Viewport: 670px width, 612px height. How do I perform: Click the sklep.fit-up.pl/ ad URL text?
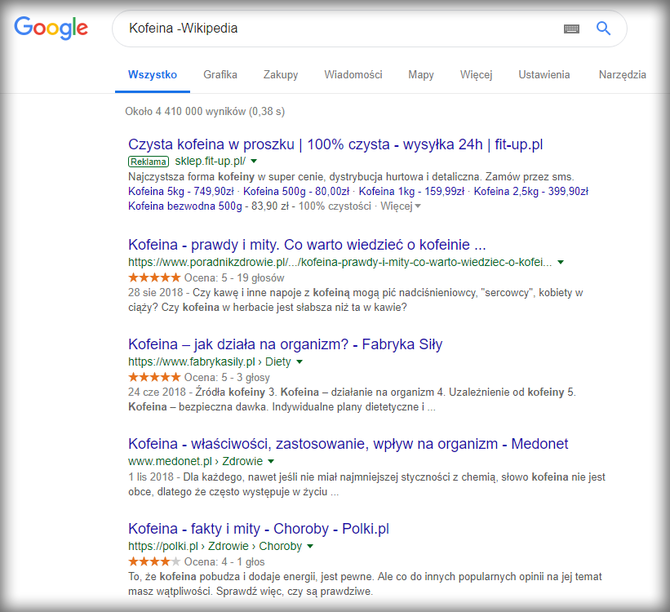210,161
